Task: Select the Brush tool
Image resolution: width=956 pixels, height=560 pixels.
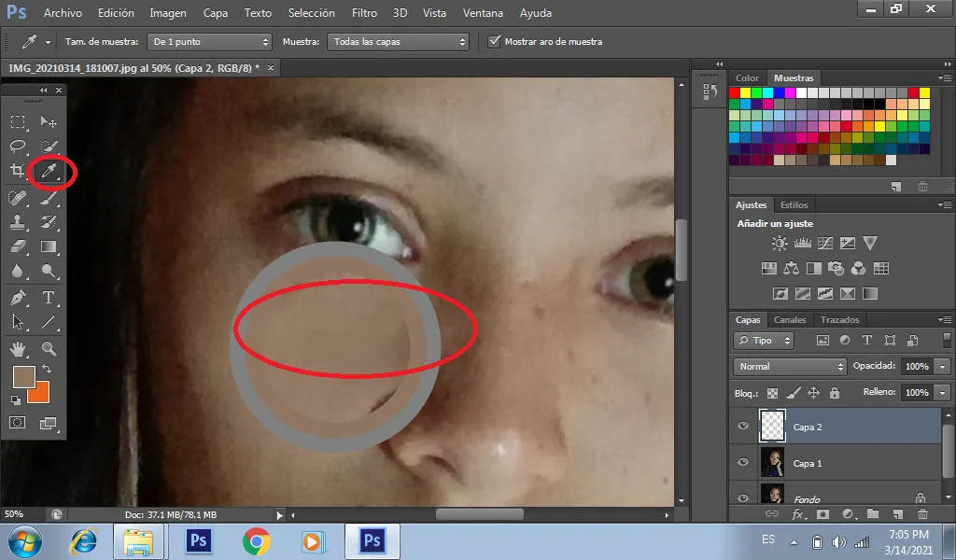Action: pos(49,198)
